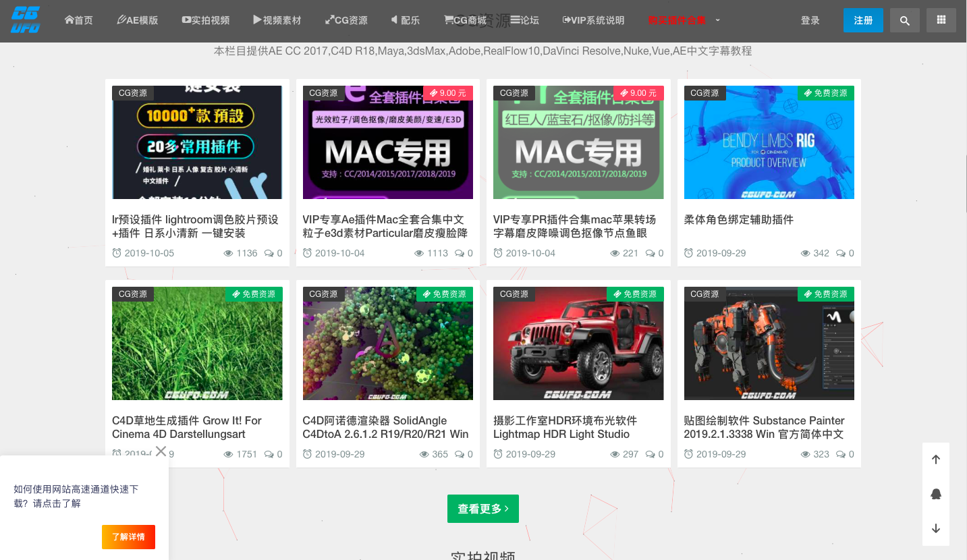967x560 pixels.
Task: Click the scroll-to-top arrow icon
Action: 935,459
